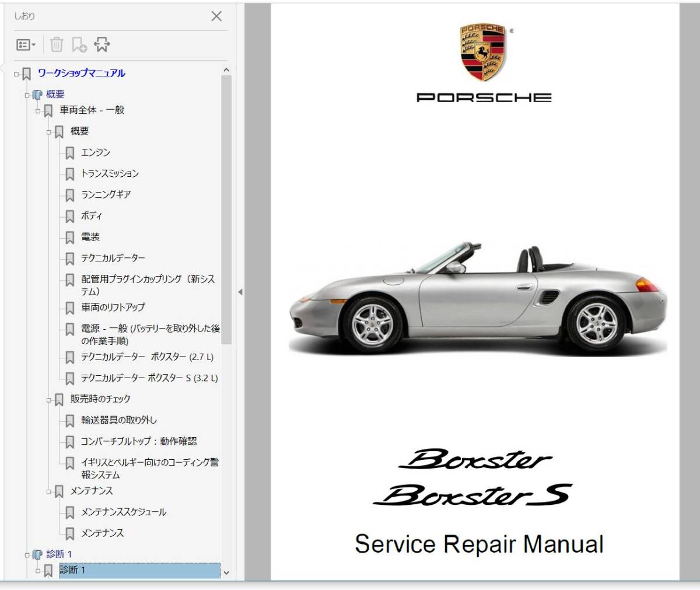Collapse the 販売時のチェック node

coord(49,400)
